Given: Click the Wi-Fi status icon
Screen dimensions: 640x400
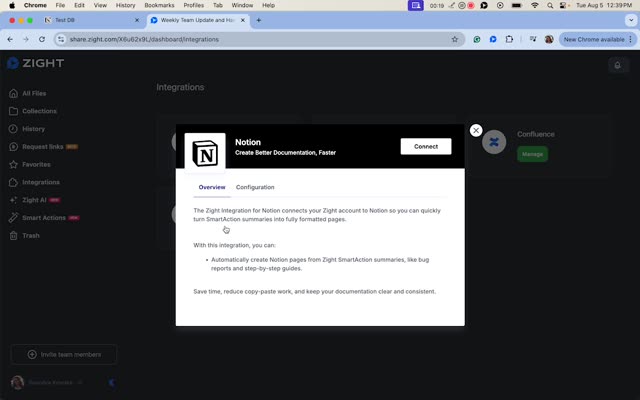Looking at the screenshot, I should (535, 5).
